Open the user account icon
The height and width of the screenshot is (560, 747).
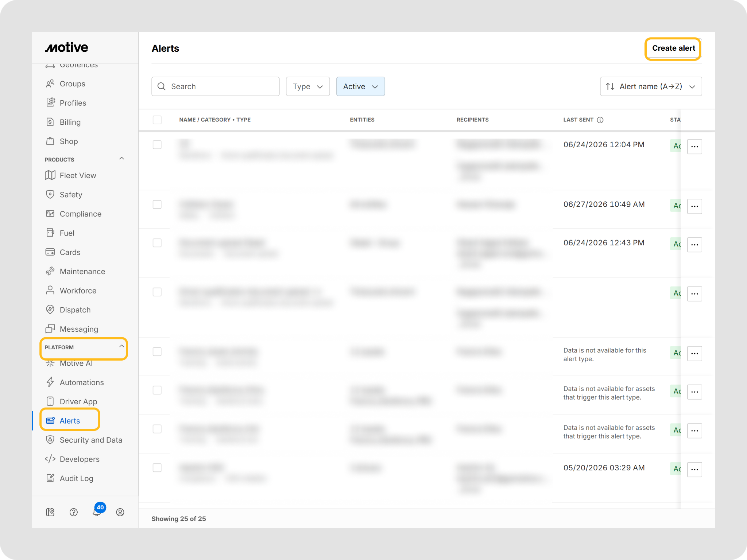120,512
